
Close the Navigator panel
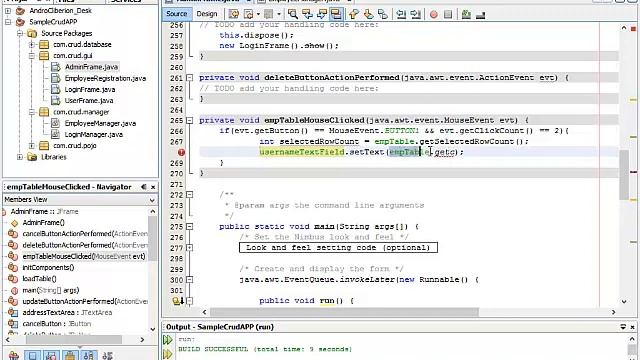(153, 187)
